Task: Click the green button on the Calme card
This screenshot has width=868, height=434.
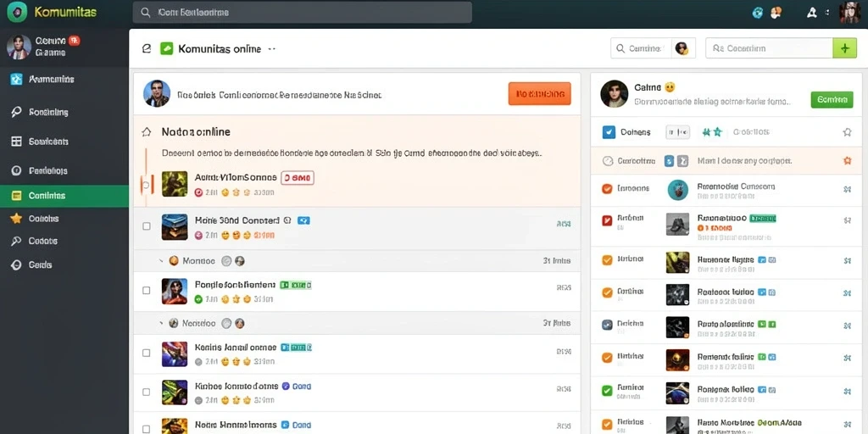Action: 832,100
